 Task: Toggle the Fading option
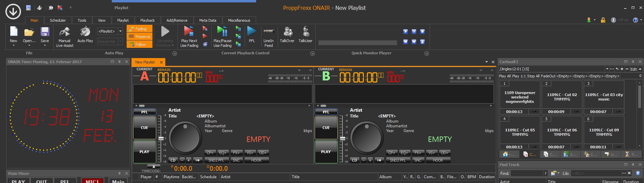pyautogui.click(x=140, y=29)
